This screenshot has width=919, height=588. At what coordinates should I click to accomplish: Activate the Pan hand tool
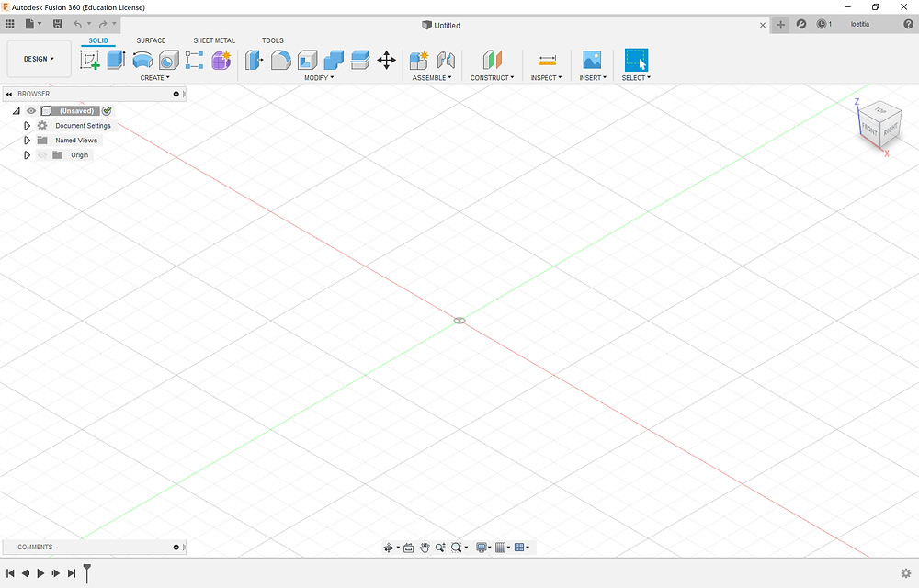[425, 548]
